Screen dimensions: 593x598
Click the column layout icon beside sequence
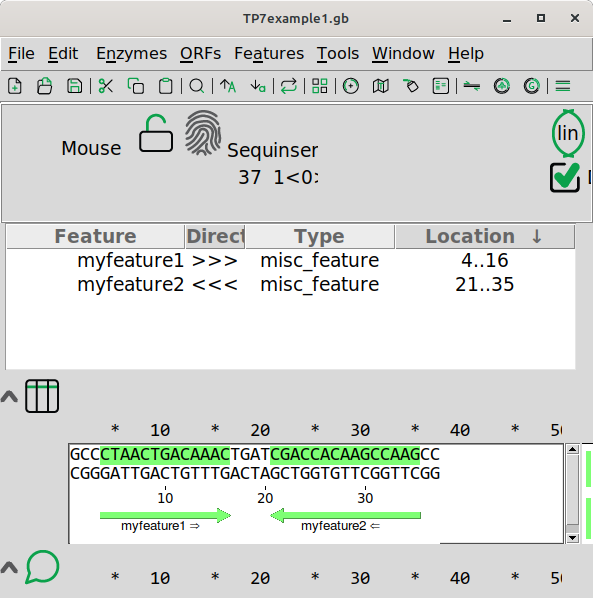tap(42, 396)
